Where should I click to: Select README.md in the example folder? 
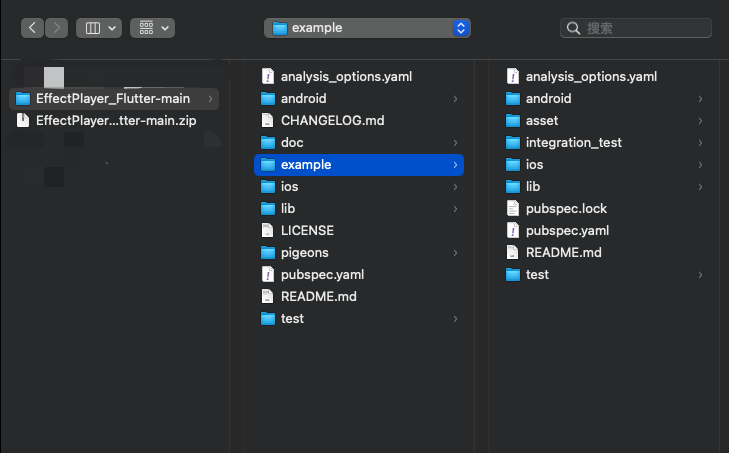pos(563,253)
